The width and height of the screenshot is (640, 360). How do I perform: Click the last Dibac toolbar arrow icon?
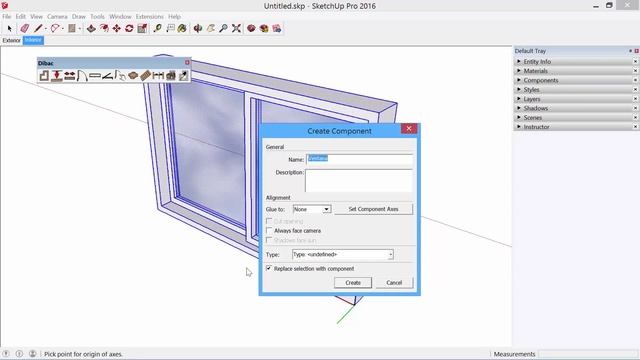point(183,76)
